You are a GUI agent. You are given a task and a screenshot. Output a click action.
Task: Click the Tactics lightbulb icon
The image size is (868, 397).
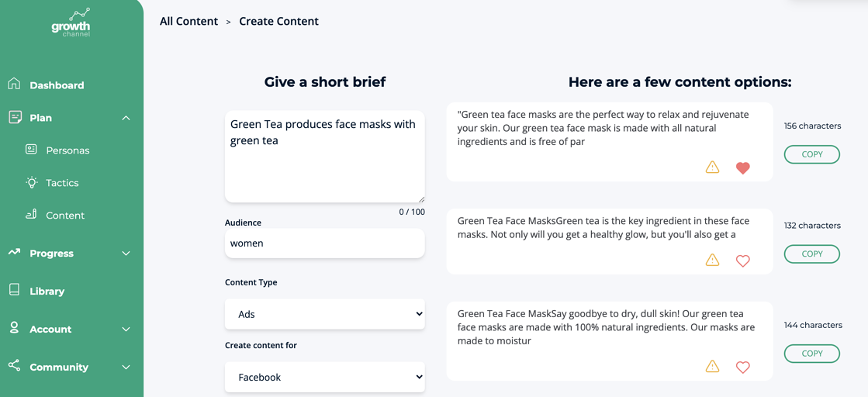click(x=32, y=182)
